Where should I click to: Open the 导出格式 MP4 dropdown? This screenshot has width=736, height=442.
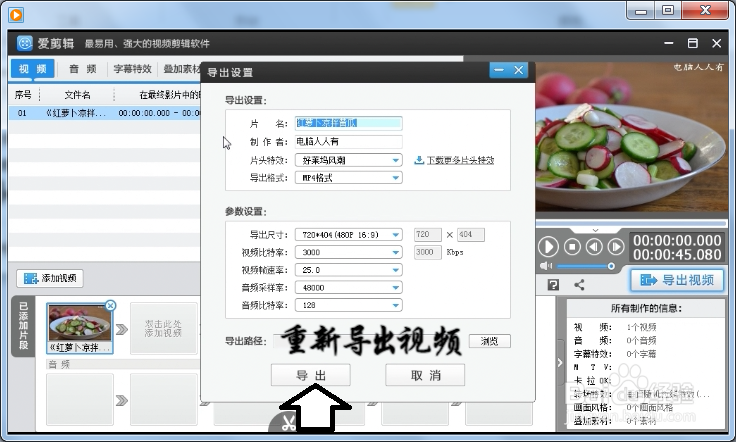click(x=348, y=178)
